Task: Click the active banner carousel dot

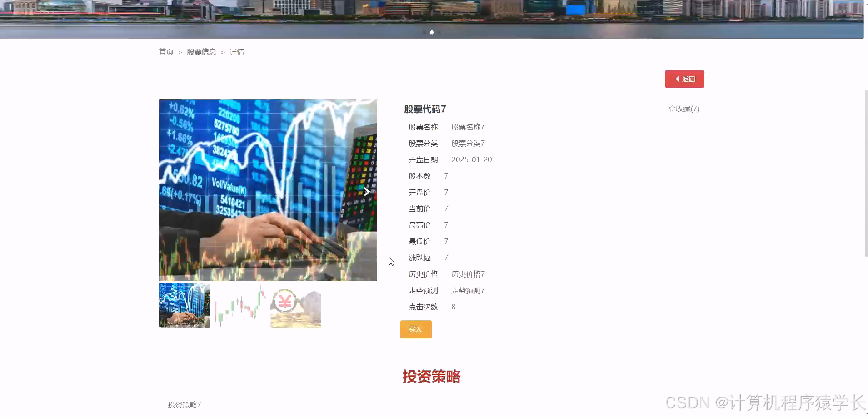Action: 432,32
